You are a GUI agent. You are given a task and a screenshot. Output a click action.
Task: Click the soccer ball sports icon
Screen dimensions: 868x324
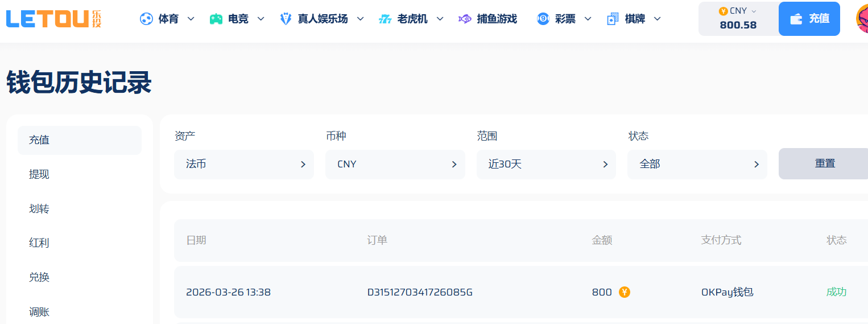coord(146,19)
